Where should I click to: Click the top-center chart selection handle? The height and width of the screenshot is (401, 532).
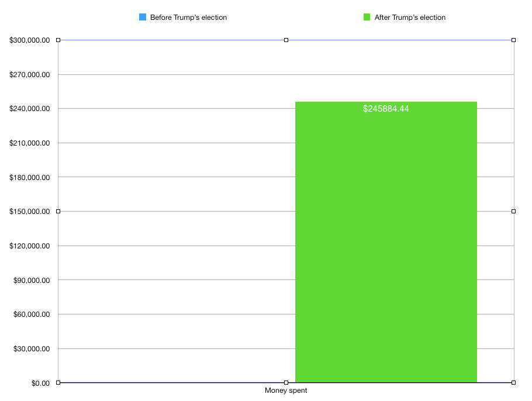[x=286, y=40]
